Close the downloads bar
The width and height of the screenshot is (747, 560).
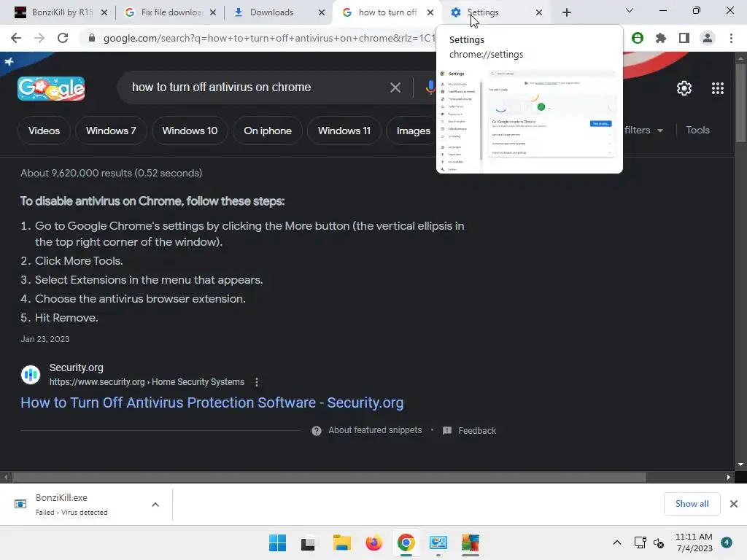pos(734,504)
